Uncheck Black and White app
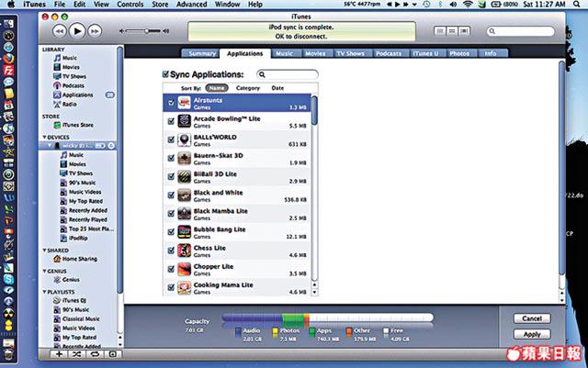Screen dimensions: 588x368 click(x=171, y=195)
